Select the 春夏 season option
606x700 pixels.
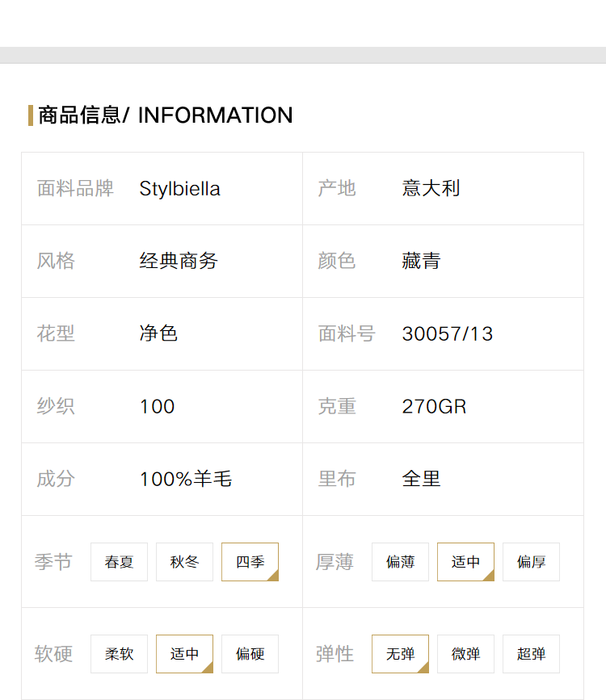coord(119,562)
